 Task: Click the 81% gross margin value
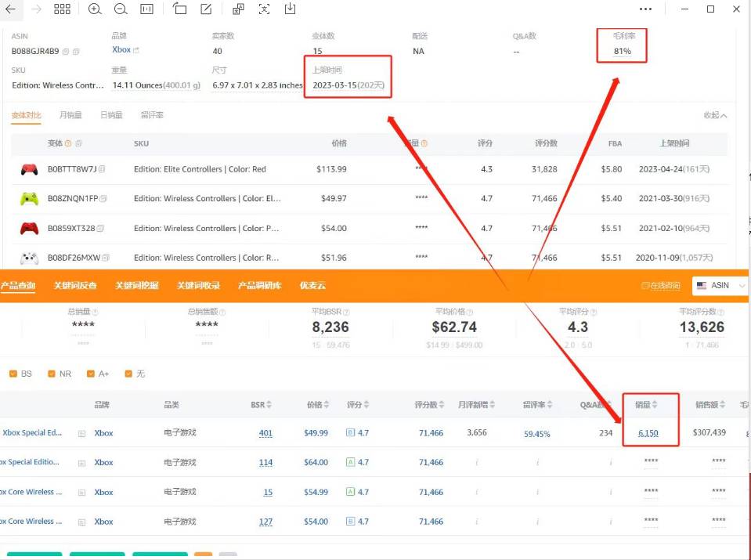[622, 51]
